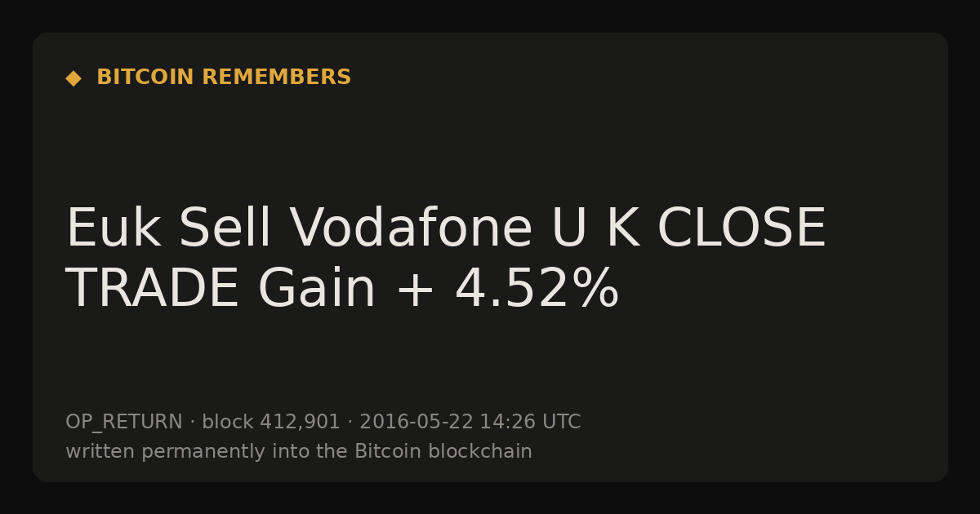
Task: Click the word Euk in the message
Action: click(x=113, y=229)
